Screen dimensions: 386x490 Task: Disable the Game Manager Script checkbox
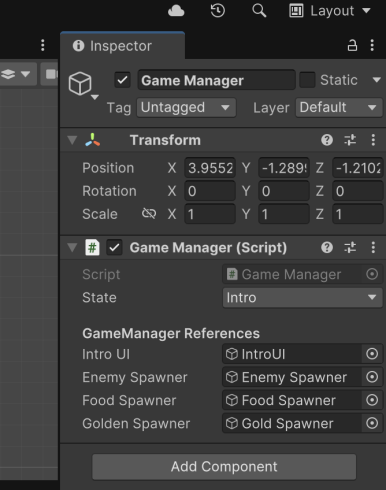pos(114,248)
